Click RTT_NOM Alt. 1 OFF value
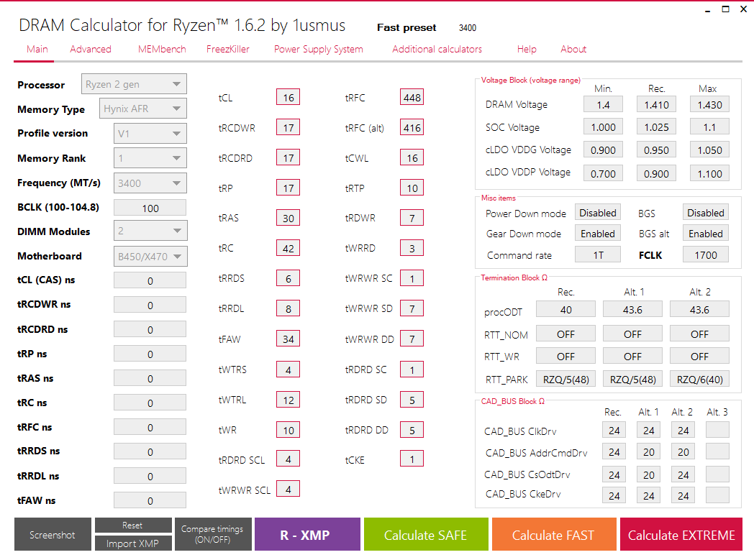Image resolution: width=754 pixels, height=560 pixels. [x=633, y=334]
